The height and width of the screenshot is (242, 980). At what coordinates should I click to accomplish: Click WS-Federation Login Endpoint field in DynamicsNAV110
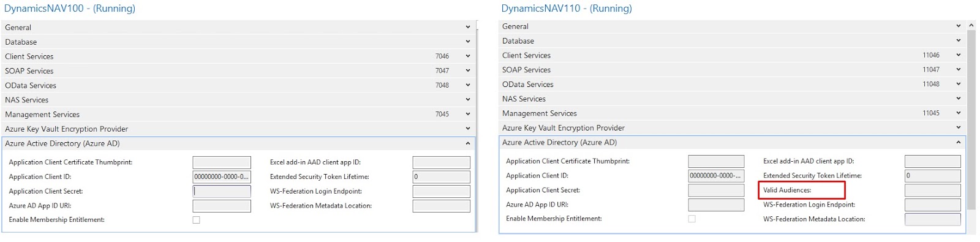pyautogui.click(x=933, y=205)
